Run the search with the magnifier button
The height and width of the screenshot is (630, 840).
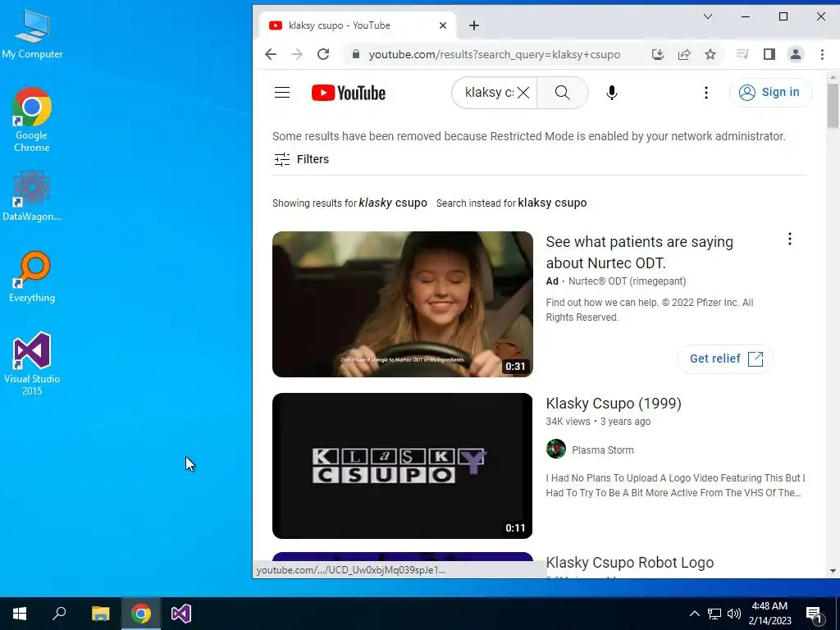pyautogui.click(x=563, y=93)
